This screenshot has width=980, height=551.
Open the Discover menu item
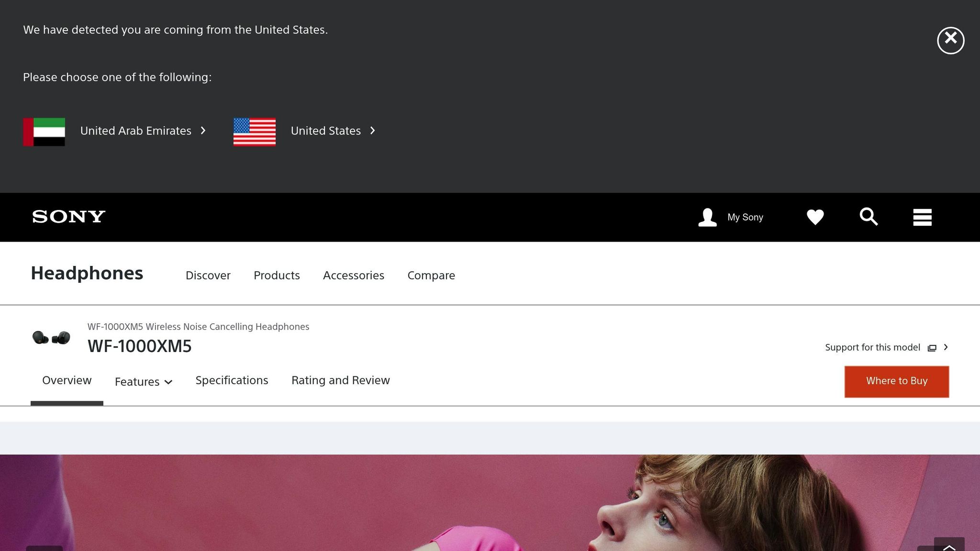pos(208,275)
